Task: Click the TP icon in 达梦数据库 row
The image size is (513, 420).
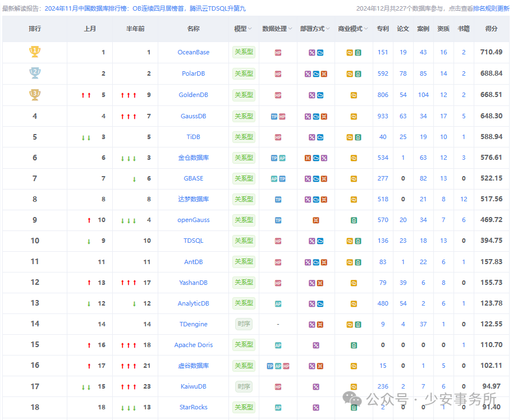Action: pyautogui.click(x=278, y=200)
